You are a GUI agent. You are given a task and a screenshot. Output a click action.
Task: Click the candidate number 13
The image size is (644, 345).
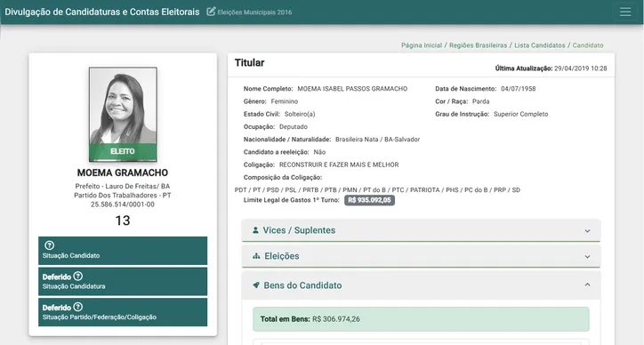point(123,221)
